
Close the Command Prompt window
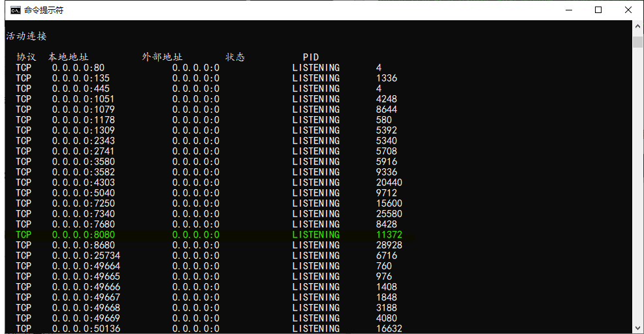point(628,10)
